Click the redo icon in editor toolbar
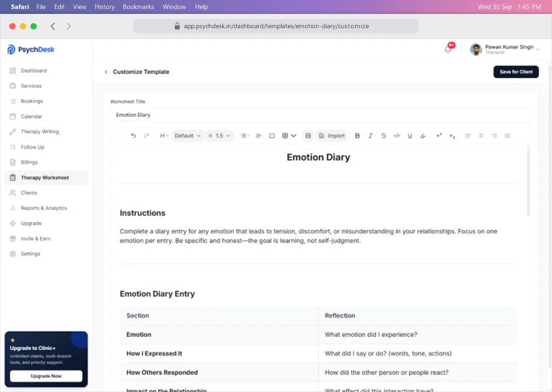This screenshot has height=392, width=552. (x=147, y=136)
